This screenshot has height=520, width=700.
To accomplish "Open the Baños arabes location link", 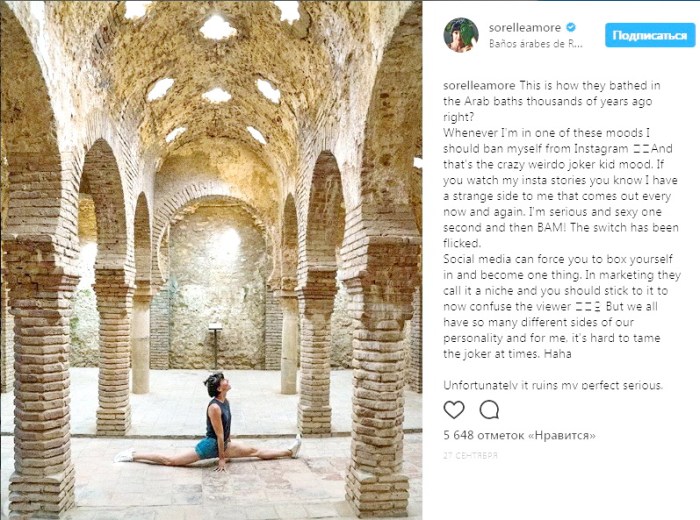I will point(536,44).
